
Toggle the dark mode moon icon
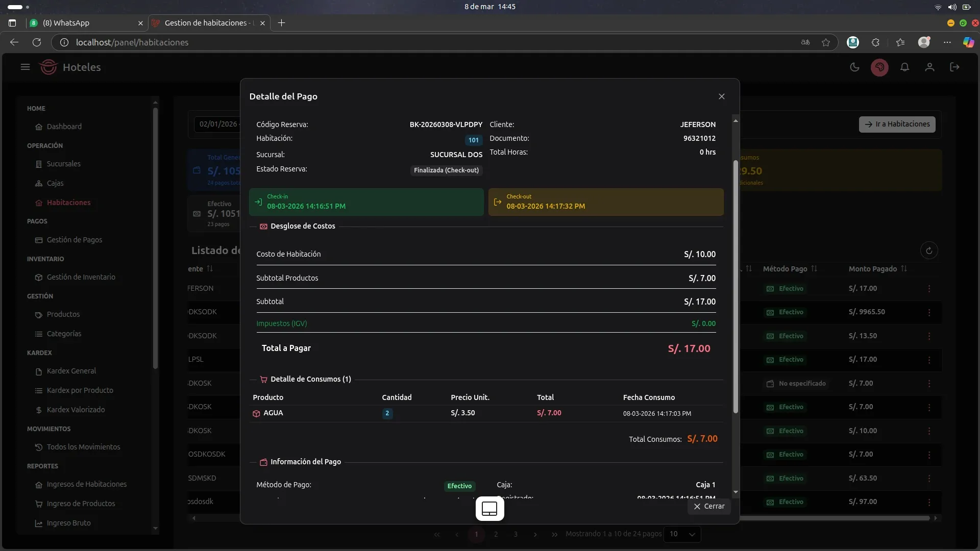click(x=854, y=67)
